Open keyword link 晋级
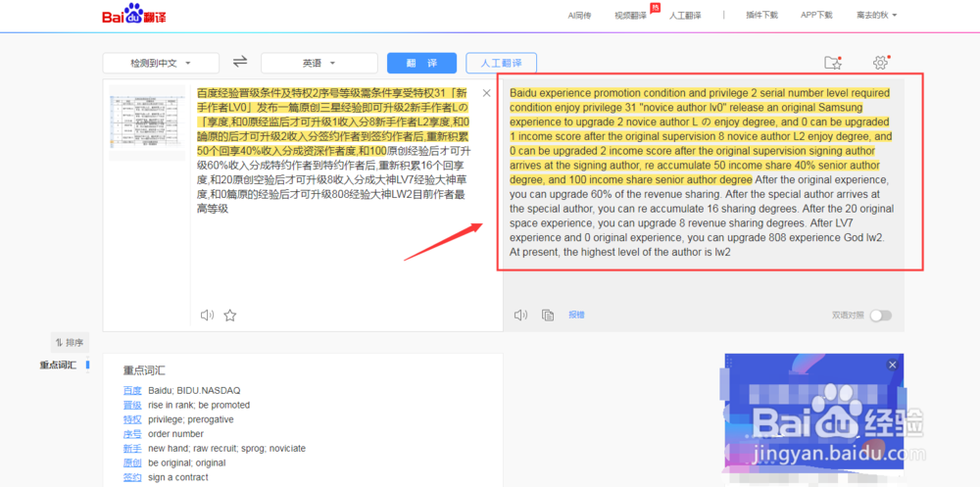980x487 pixels. point(132,405)
